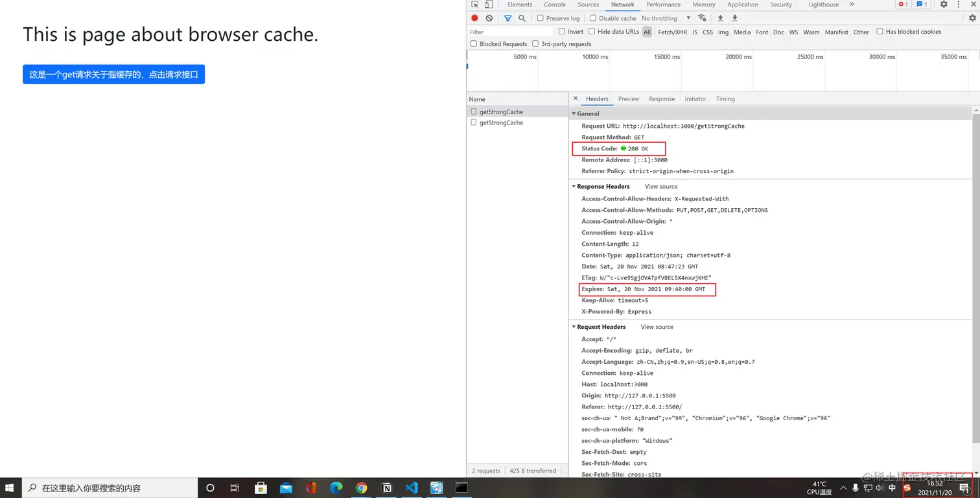
Task: Filter requests by Fetch/XHR type
Action: pos(672,32)
